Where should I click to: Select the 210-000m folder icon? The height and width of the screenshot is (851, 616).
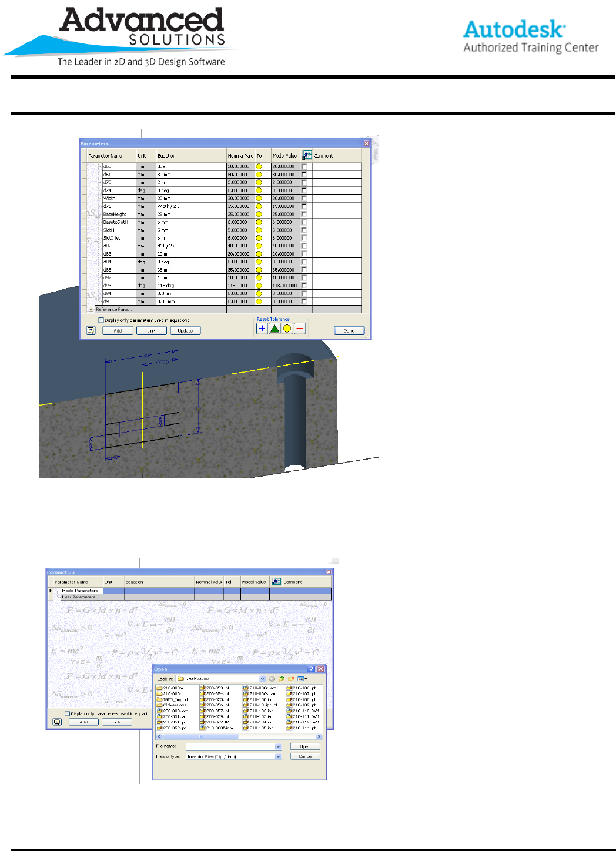159,688
